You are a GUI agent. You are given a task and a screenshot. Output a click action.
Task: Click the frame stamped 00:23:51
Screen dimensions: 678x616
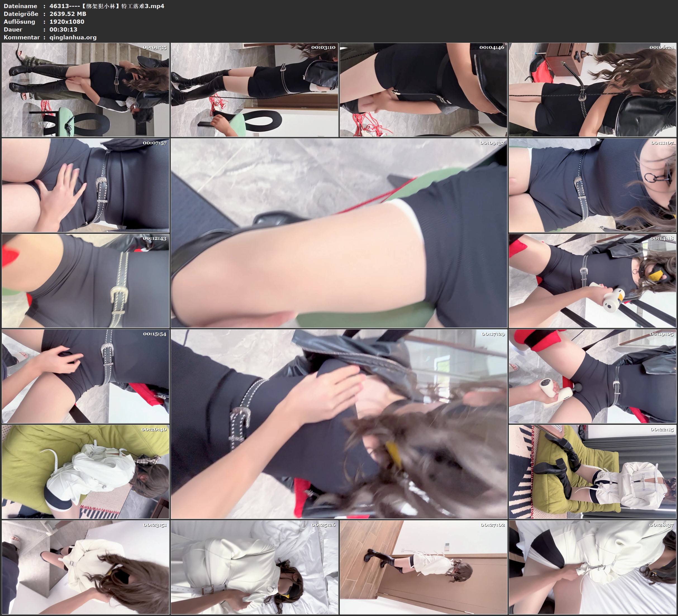[85, 567]
